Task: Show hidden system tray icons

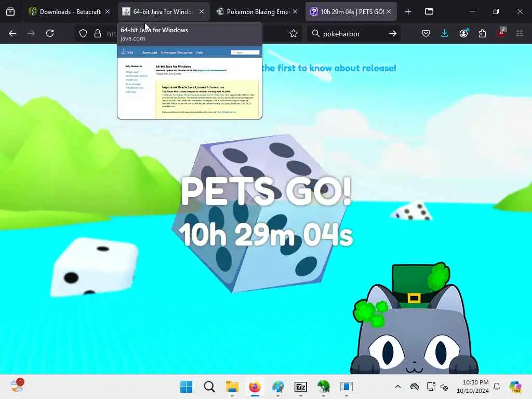Action: pos(398,387)
